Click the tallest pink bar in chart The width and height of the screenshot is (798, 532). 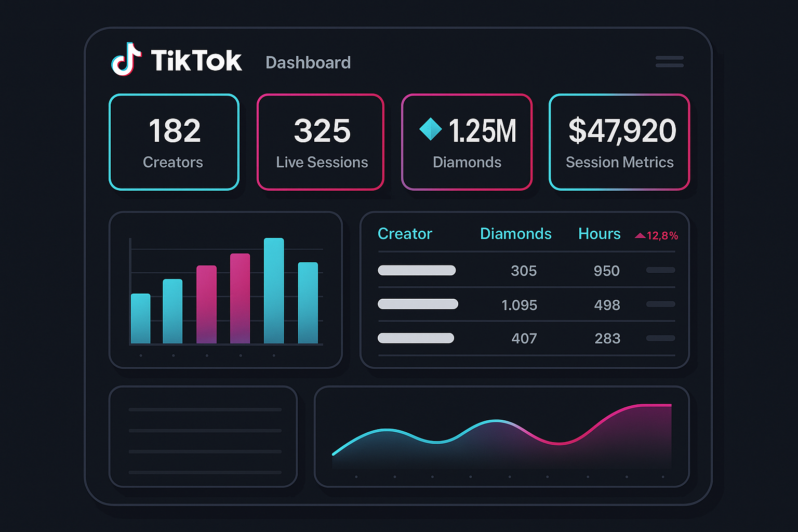coord(240,299)
